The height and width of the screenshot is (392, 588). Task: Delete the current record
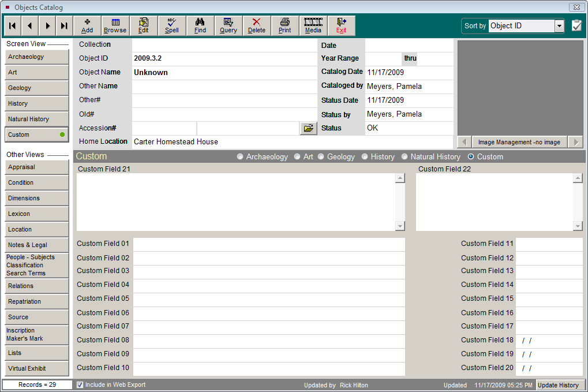(256, 25)
